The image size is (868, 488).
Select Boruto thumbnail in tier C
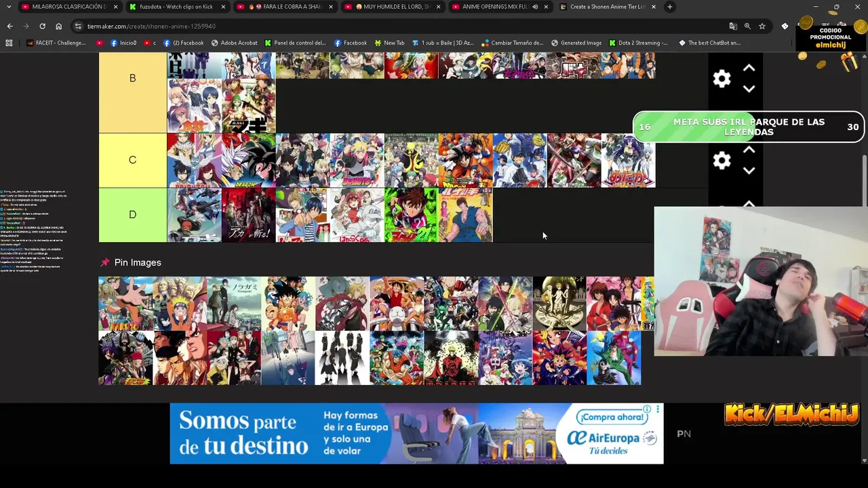tap(357, 160)
